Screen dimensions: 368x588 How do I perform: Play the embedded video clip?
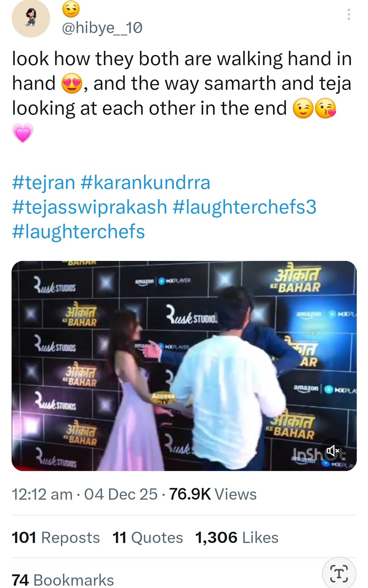coord(184,366)
